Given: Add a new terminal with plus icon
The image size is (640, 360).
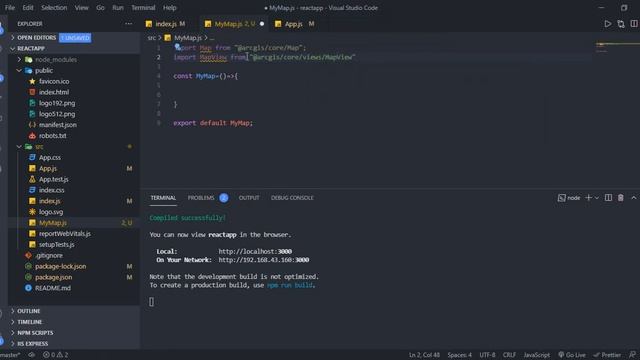Looking at the screenshot, I should click(x=588, y=198).
